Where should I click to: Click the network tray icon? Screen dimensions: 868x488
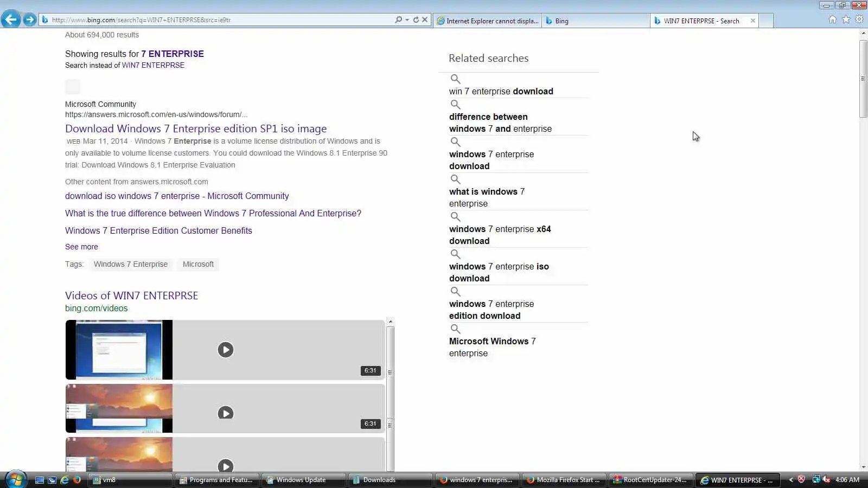click(816, 479)
